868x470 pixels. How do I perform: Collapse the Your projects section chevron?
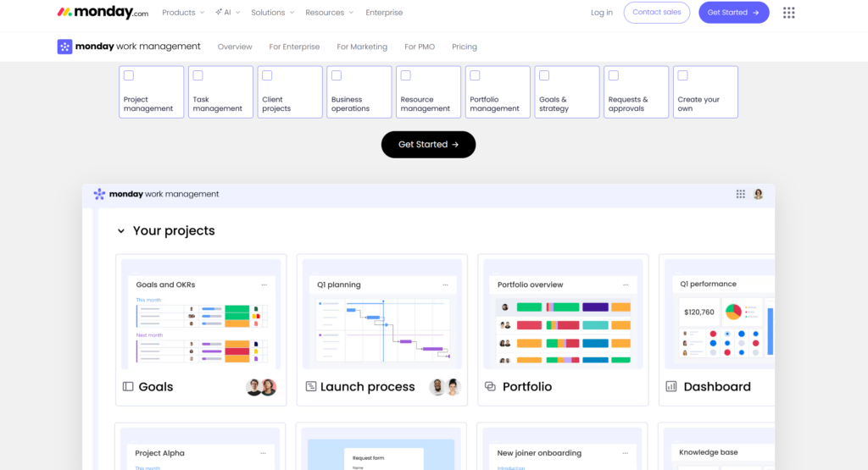click(121, 231)
